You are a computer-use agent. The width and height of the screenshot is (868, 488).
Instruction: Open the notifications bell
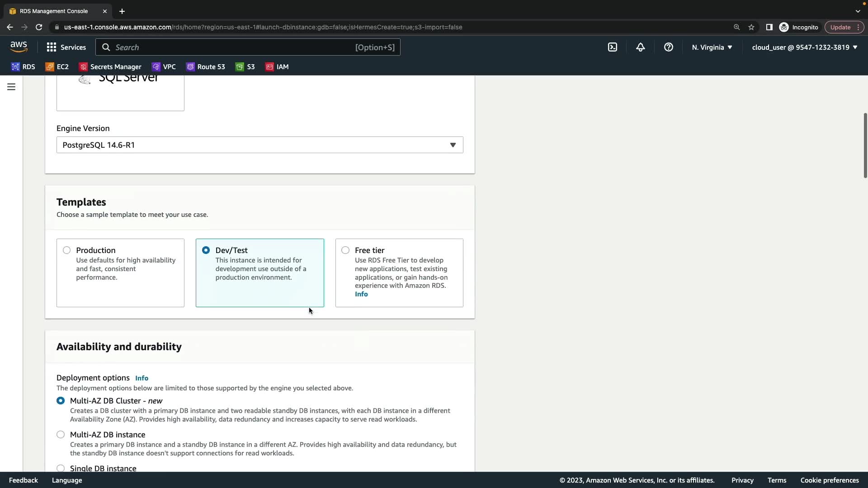click(x=640, y=47)
